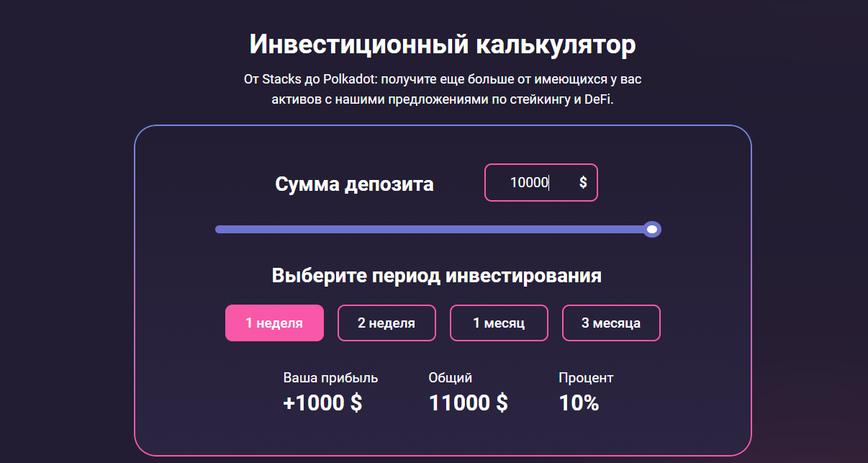This screenshot has width=868, height=463.
Task: Click the "Ваша прибыль" label
Action: pos(330,377)
